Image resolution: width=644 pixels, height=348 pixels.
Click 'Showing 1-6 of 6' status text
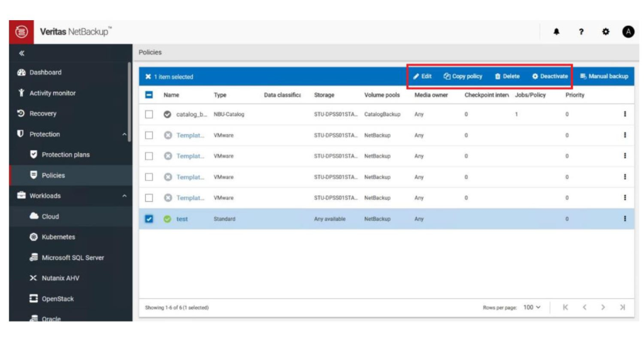[x=177, y=307]
